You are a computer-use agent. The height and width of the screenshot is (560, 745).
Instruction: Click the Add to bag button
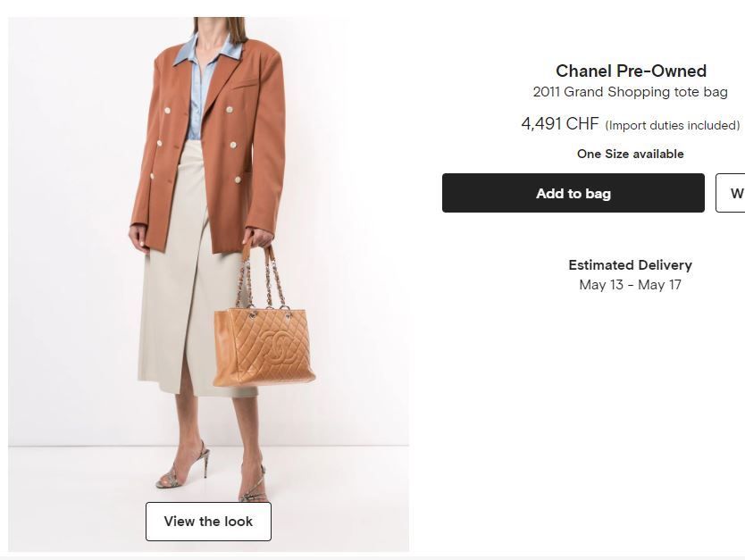coord(573,193)
